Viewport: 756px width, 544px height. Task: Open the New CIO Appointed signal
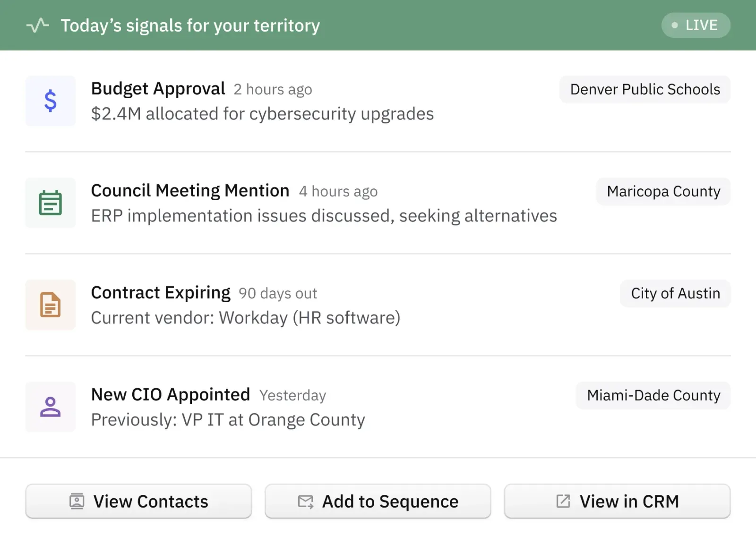tap(171, 395)
